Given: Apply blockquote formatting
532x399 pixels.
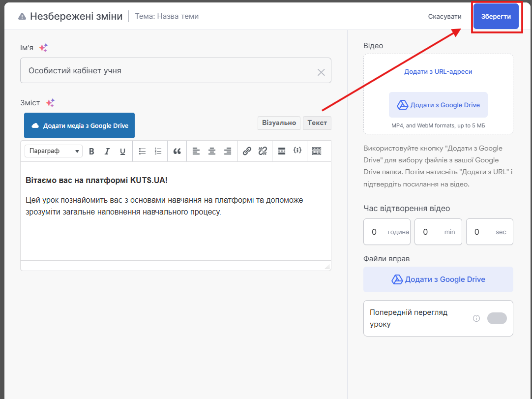Looking at the screenshot, I should [x=177, y=152].
